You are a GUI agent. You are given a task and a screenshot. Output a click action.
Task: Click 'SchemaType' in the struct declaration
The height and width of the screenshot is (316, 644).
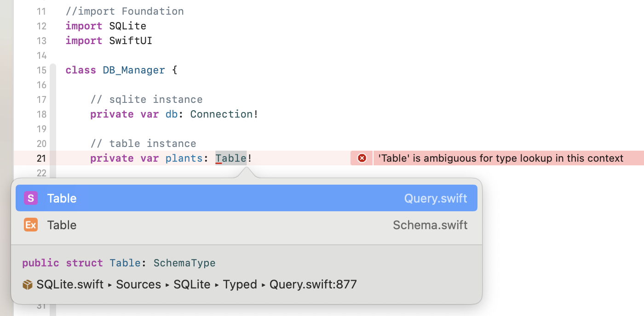pyautogui.click(x=184, y=263)
